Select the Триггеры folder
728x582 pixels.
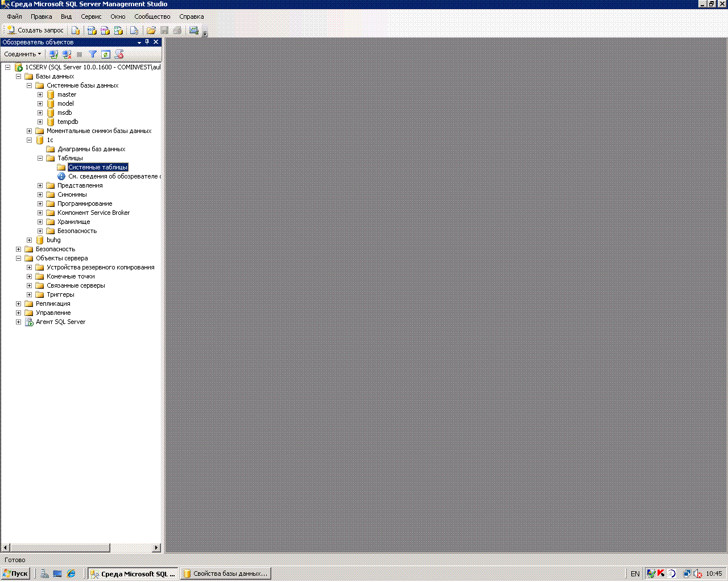point(60,294)
